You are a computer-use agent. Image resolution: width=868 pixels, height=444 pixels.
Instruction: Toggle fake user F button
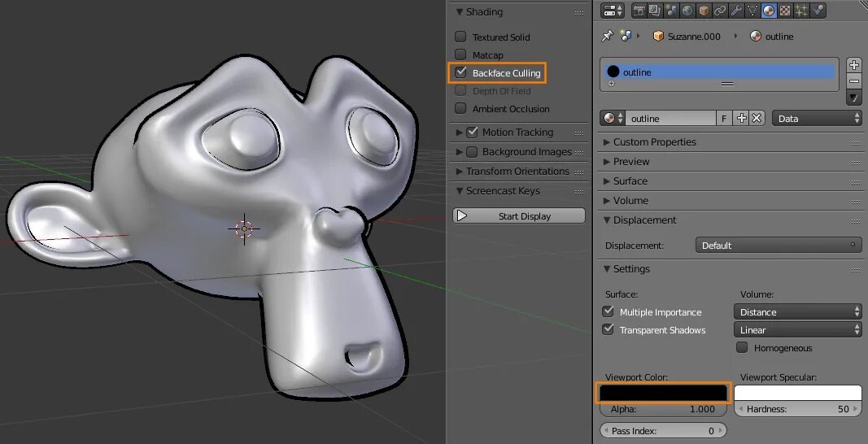click(x=724, y=119)
